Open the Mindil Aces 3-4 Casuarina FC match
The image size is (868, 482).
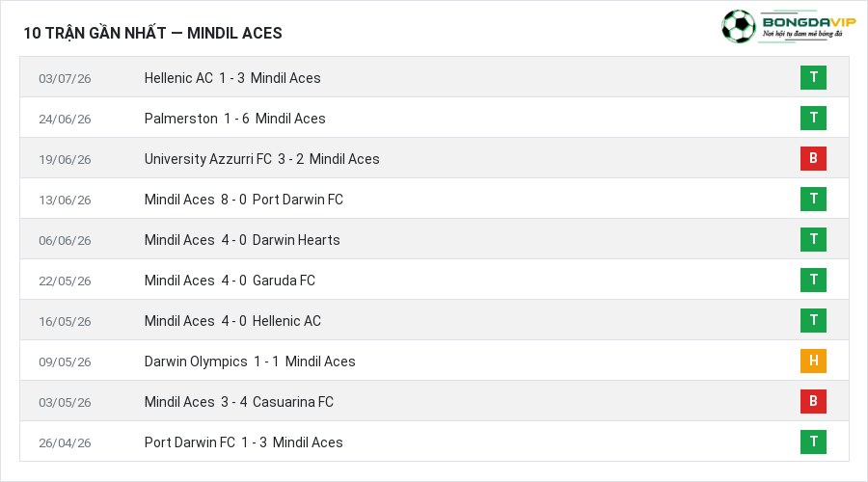pyautogui.click(x=238, y=402)
